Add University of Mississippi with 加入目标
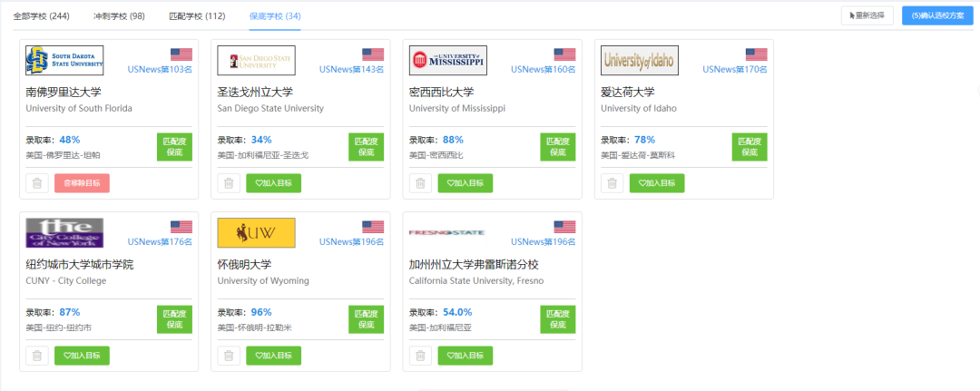The image size is (980, 391). pos(465,183)
